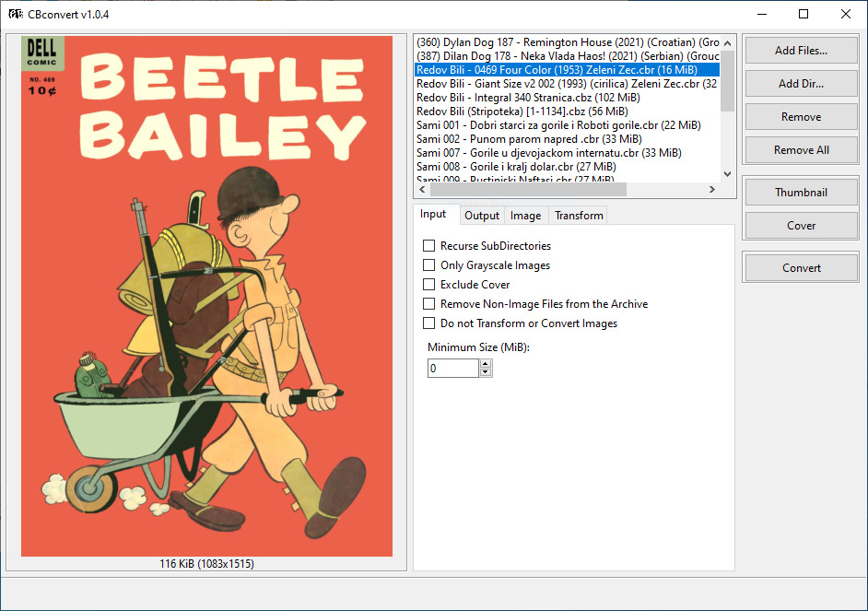Tick Do not Transform or Convert Images

pos(428,323)
